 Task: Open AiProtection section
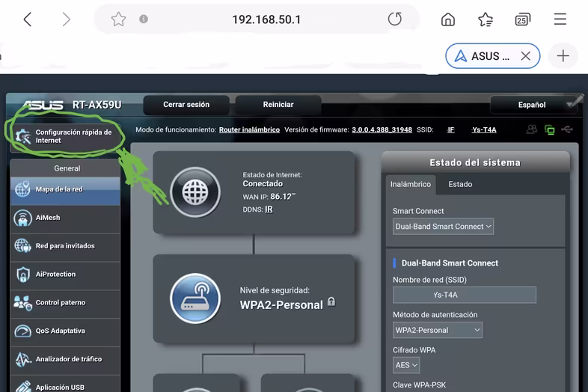[65, 275]
